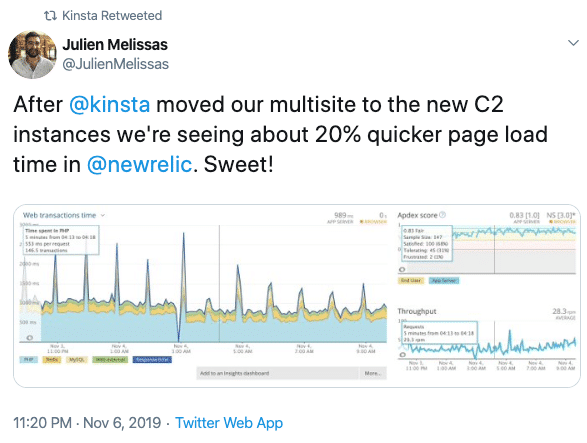
Task: Click Add to an Insights dashboard
Action: 277,373
